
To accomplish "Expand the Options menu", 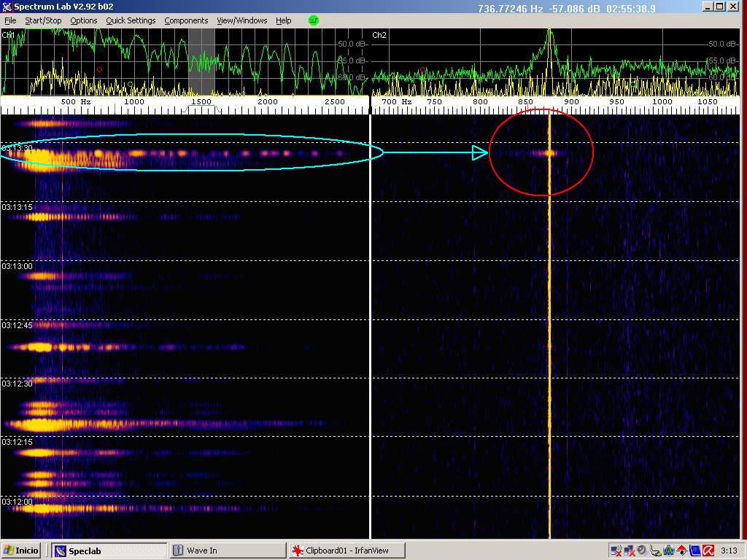I will click(x=83, y=20).
